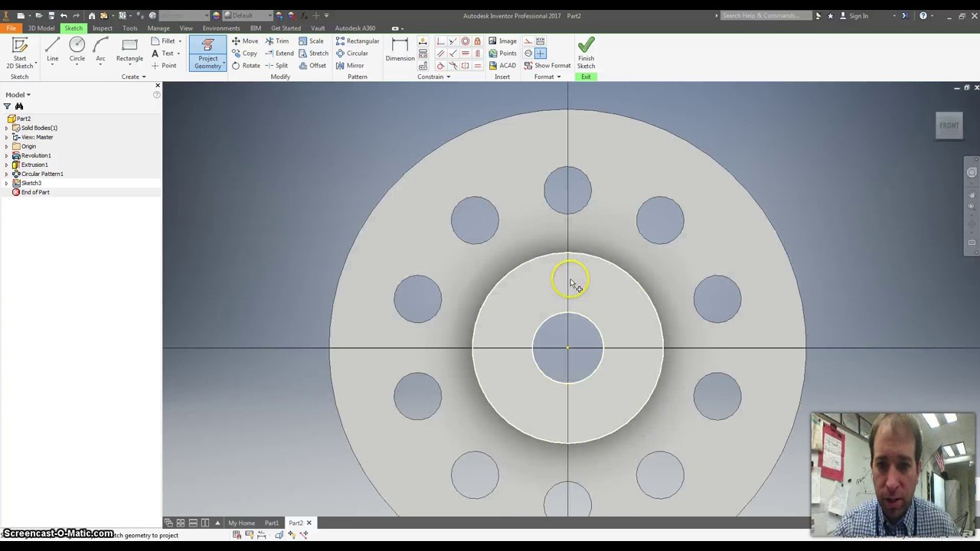This screenshot has height=551, width=980.
Task: Open the Model browser dropdown
Action: point(18,95)
